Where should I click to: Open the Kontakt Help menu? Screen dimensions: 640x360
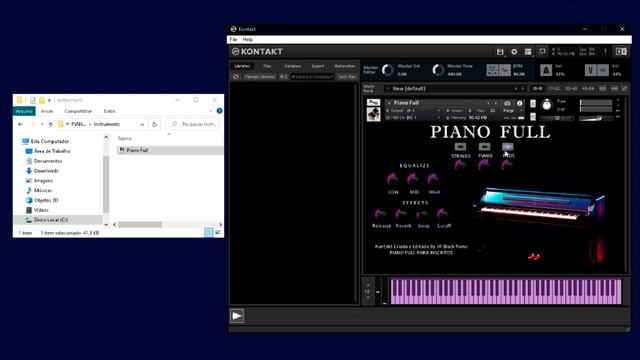click(248, 40)
